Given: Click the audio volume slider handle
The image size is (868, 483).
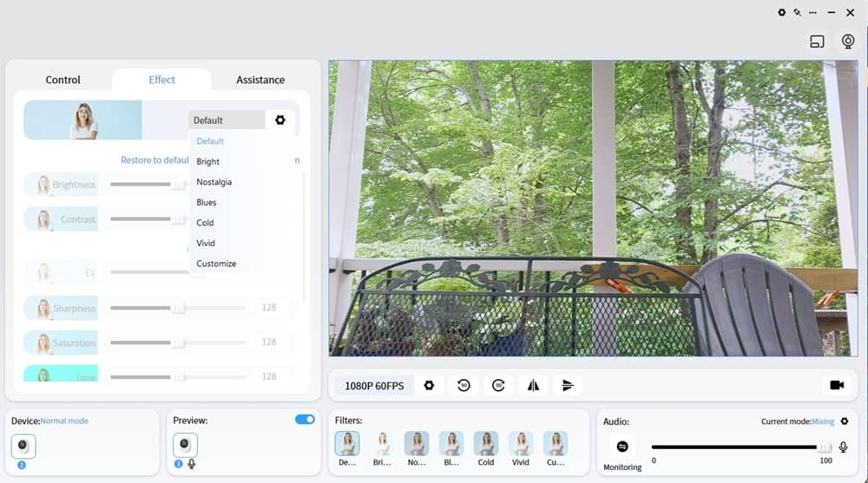Looking at the screenshot, I should click(825, 447).
